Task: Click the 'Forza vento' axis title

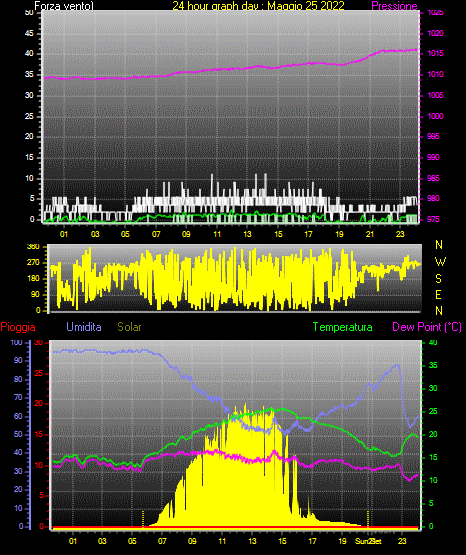Action: pyautogui.click(x=64, y=6)
